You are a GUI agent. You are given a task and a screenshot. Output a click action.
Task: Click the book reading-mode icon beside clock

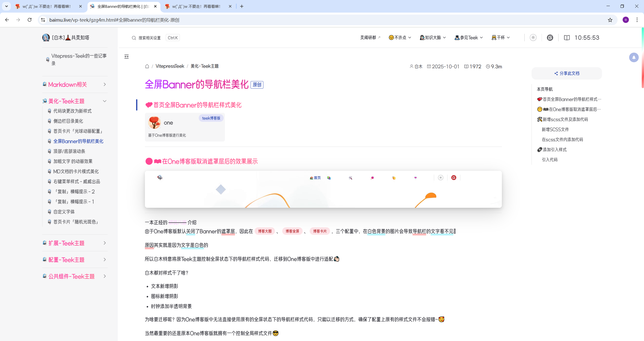coord(567,38)
